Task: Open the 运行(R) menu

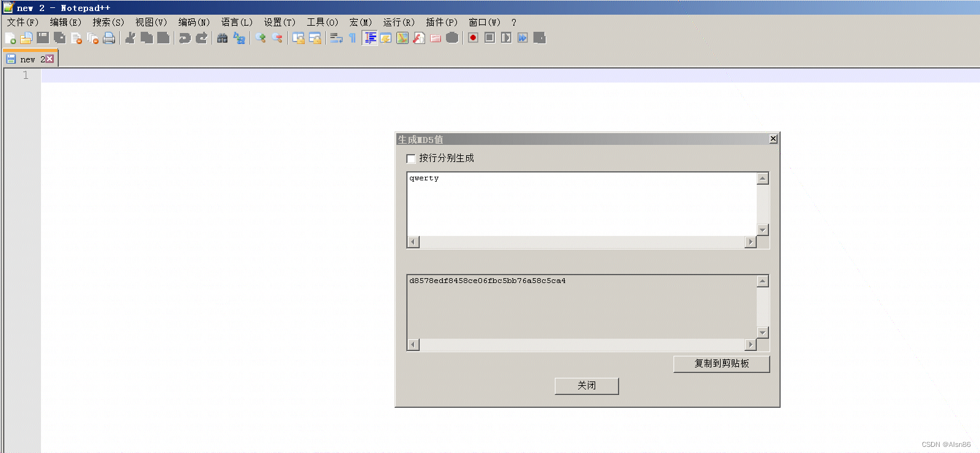Action: (399, 22)
